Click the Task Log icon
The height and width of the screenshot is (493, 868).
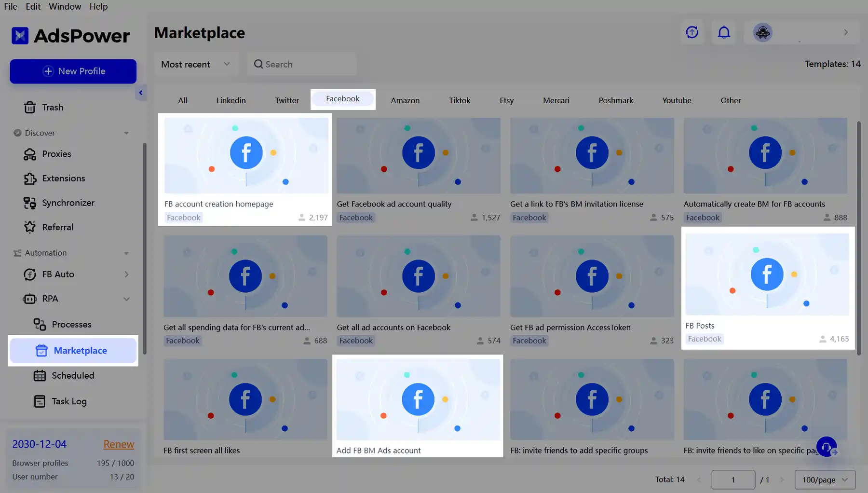click(x=40, y=401)
